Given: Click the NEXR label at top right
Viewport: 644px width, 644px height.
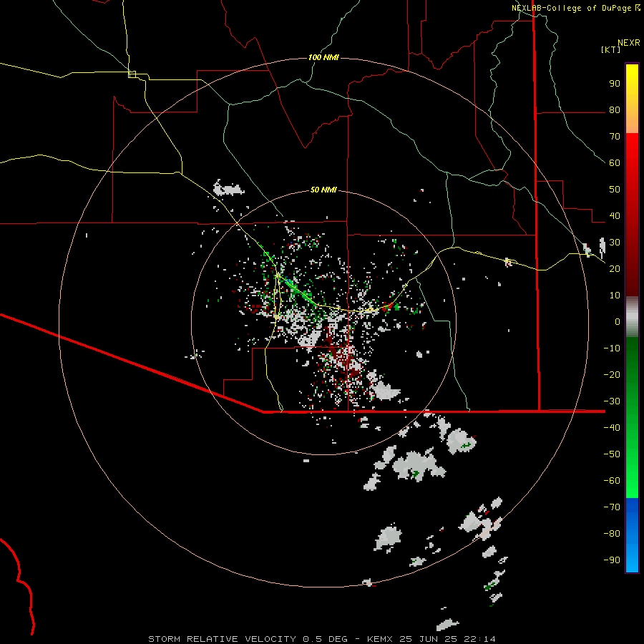Looking at the screenshot, I should tap(629, 43).
